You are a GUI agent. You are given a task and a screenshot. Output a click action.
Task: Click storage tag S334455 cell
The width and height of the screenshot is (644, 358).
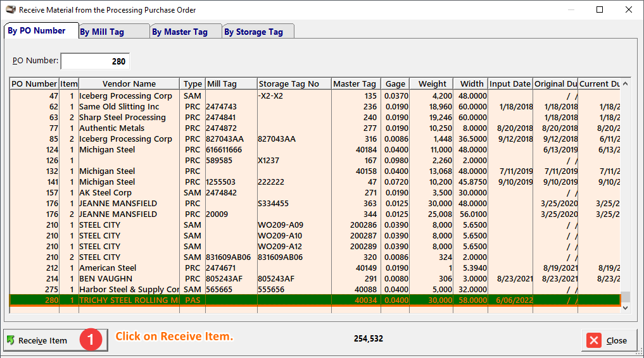[294, 204]
